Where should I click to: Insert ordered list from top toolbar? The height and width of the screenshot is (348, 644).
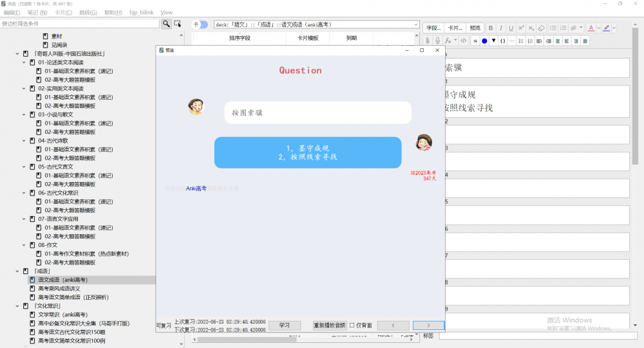point(563,28)
